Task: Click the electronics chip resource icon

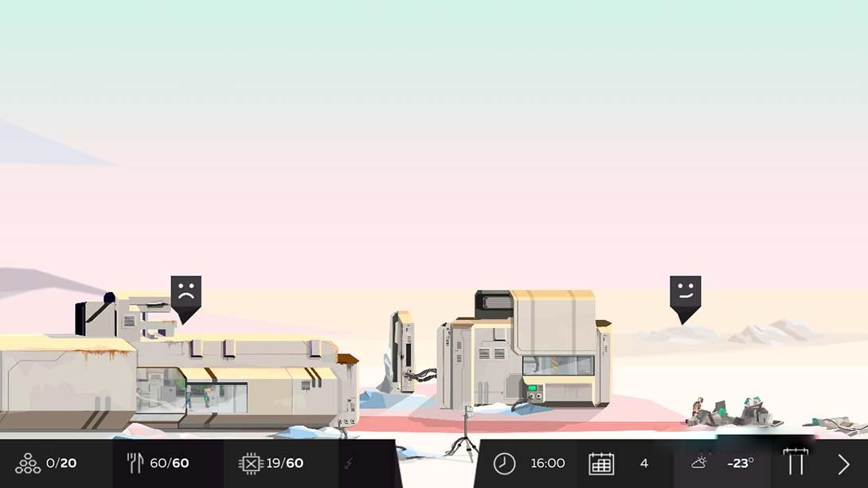Action: (250, 463)
